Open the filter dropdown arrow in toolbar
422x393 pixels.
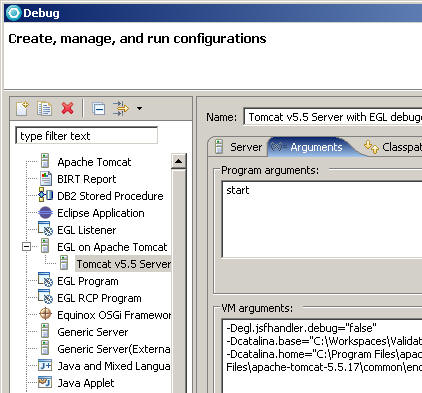(140, 108)
